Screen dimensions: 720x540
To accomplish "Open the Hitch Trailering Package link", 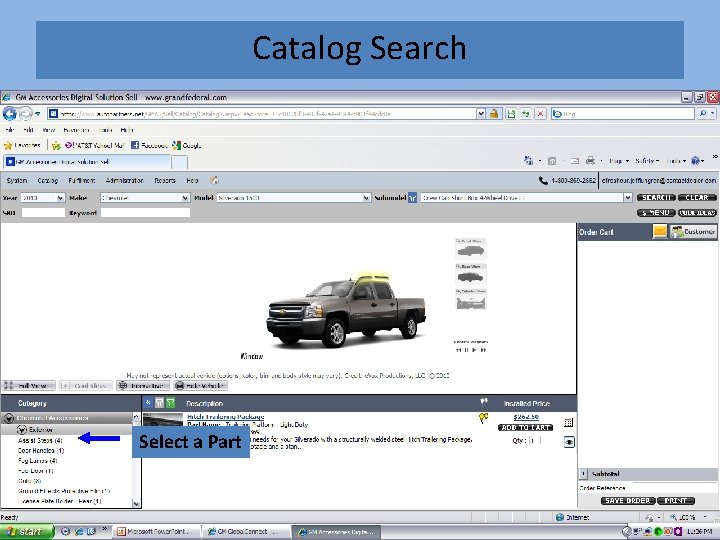I will [x=225, y=416].
